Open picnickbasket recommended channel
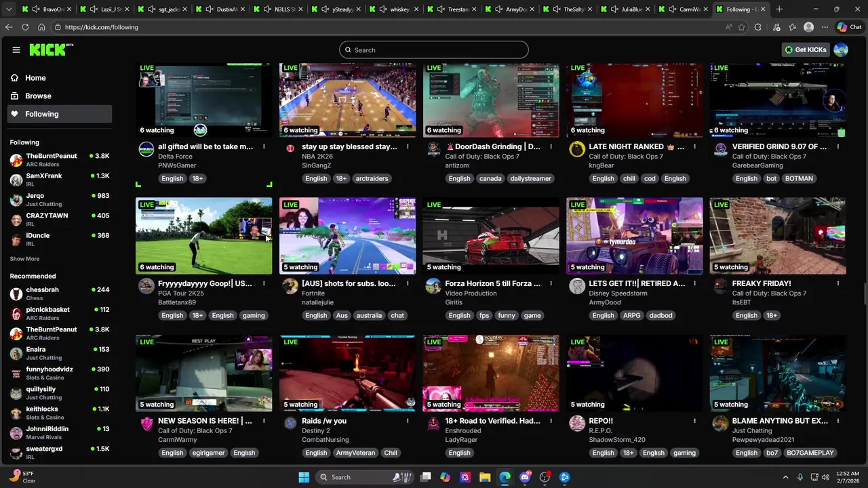The width and height of the screenshot is (868, 488). (60, 313)
